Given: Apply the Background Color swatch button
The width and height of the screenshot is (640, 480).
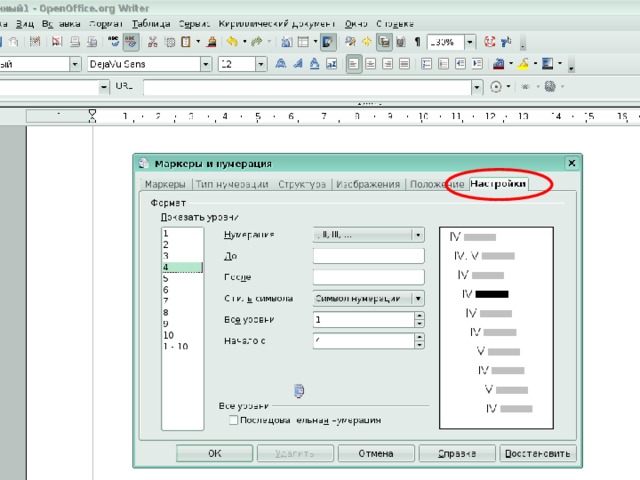Looking at the screenshot, I should 548,64.
